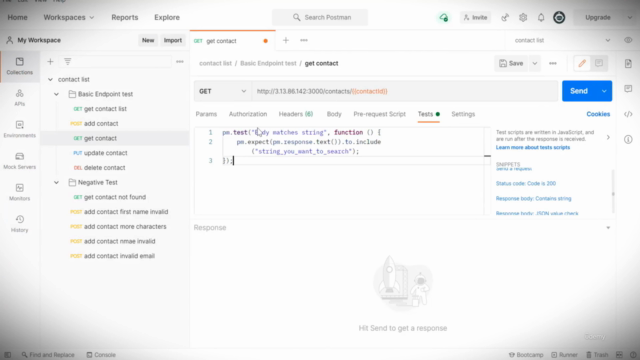Click the create new collection plus icon
Image resolution: width=640 pixels, height=360 pixels.
point(50,62)
